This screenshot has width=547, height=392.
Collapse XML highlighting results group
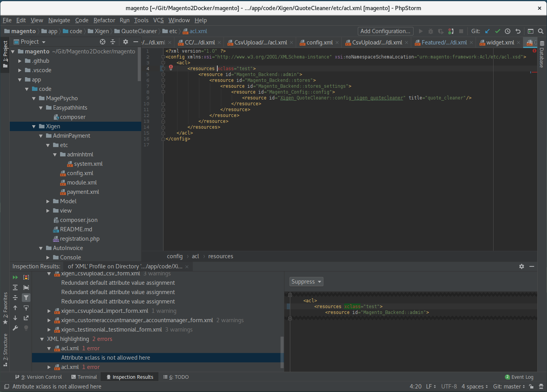pyautogui.click(x=42, y=339)
